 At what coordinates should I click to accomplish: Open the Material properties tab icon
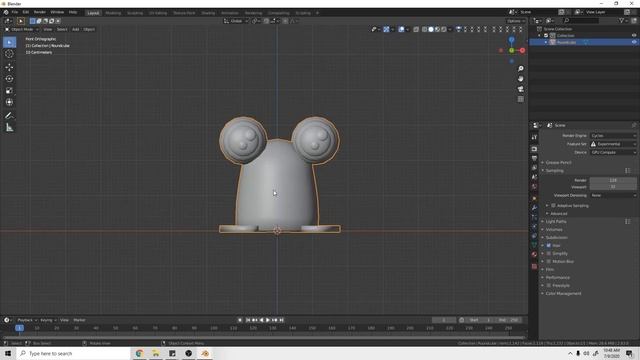pos(534,254)
